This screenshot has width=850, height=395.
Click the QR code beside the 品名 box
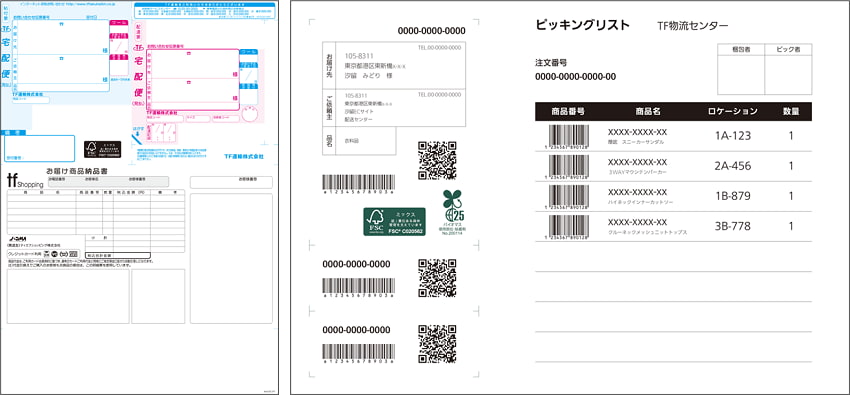point(437,160)
